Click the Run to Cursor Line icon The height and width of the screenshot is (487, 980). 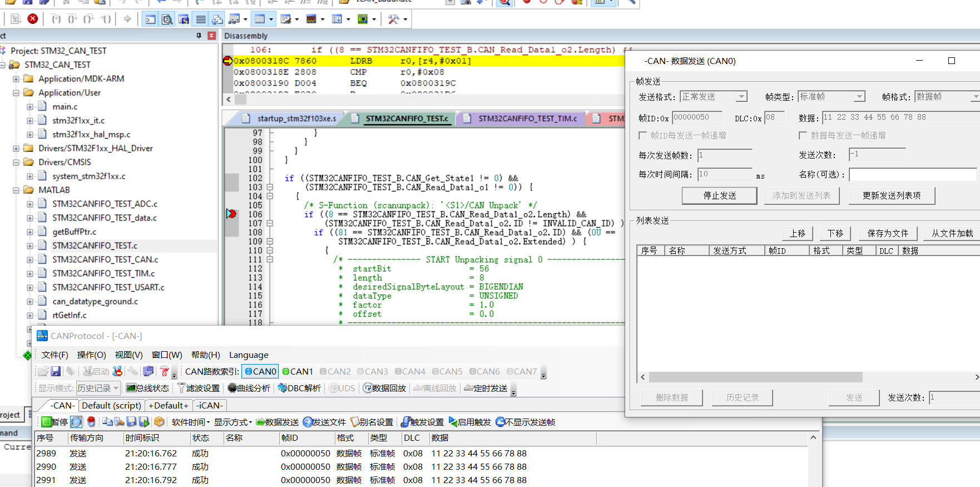coord(106,19)
